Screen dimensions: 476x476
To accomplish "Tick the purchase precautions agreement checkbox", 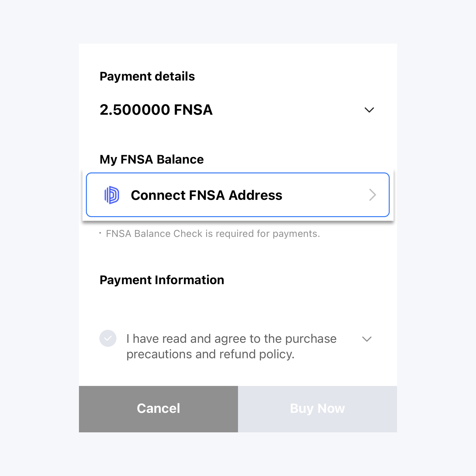I will click(108, 338).
